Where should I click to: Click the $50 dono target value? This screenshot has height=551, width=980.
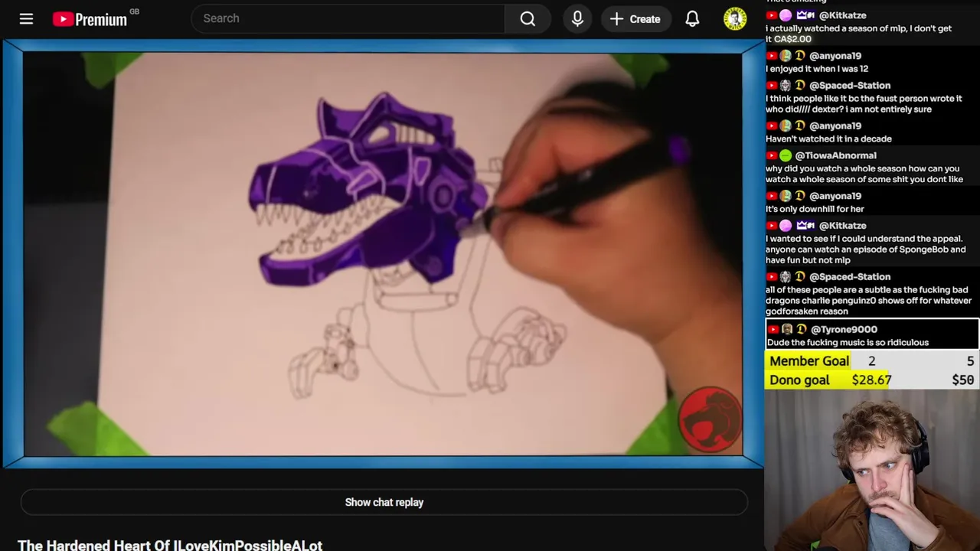tap(963, 380)
